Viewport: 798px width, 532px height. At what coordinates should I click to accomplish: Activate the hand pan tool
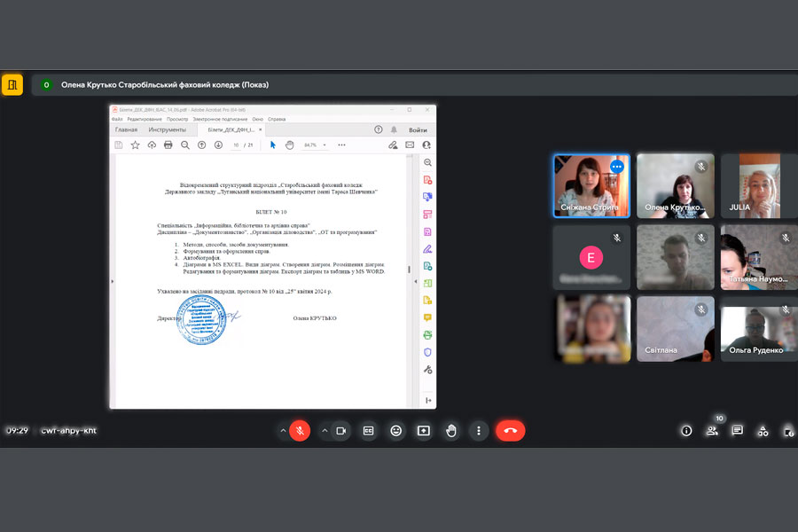coord(290,145)
